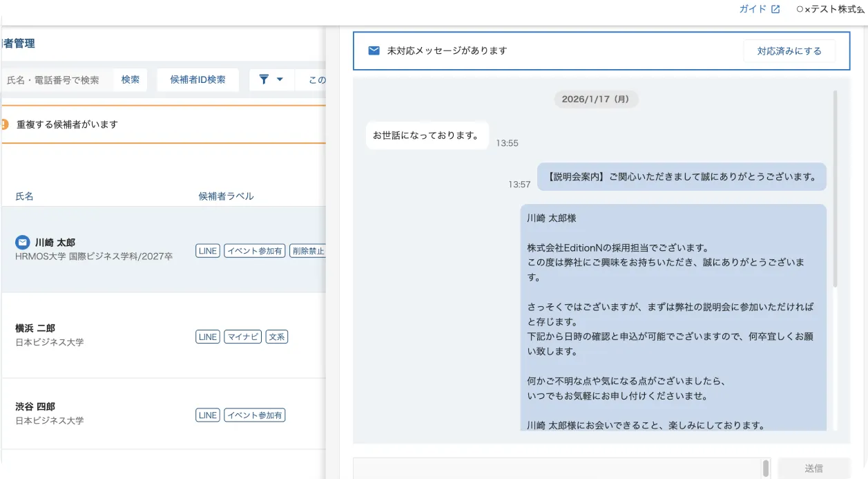Click イベント参加有 label on 川崎 太郎 row
The width and height of the screenshot is (868, 479).
pyautogui.click(x=255, y=251)
